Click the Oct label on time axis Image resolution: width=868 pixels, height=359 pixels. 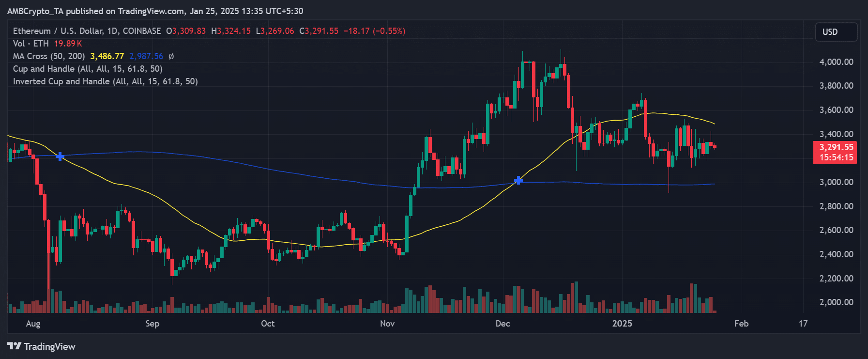268,324
